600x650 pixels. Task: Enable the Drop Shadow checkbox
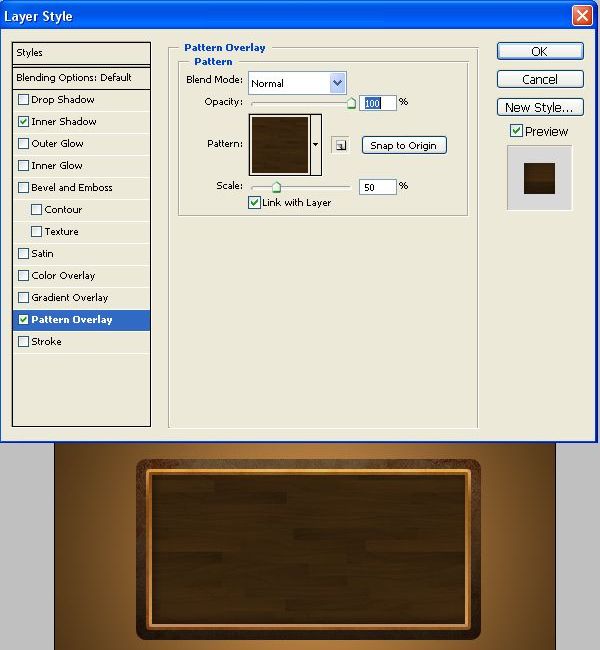(x=24, y=100)
